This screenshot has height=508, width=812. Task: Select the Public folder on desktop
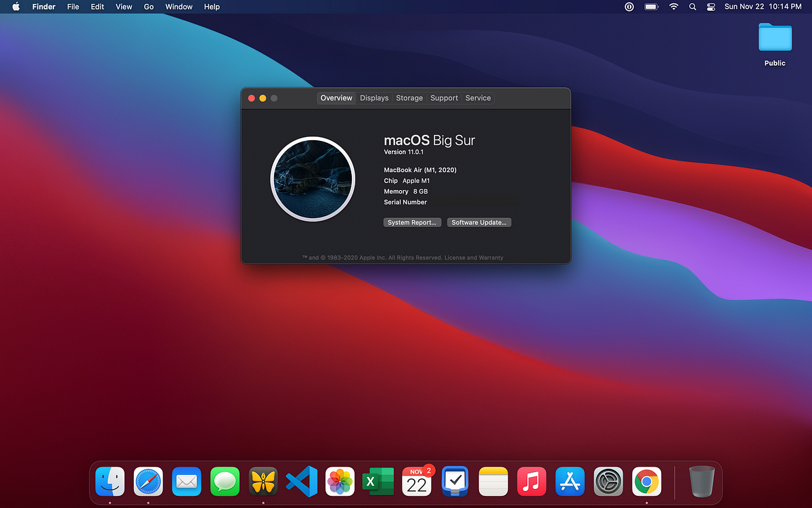coord(775,44)
